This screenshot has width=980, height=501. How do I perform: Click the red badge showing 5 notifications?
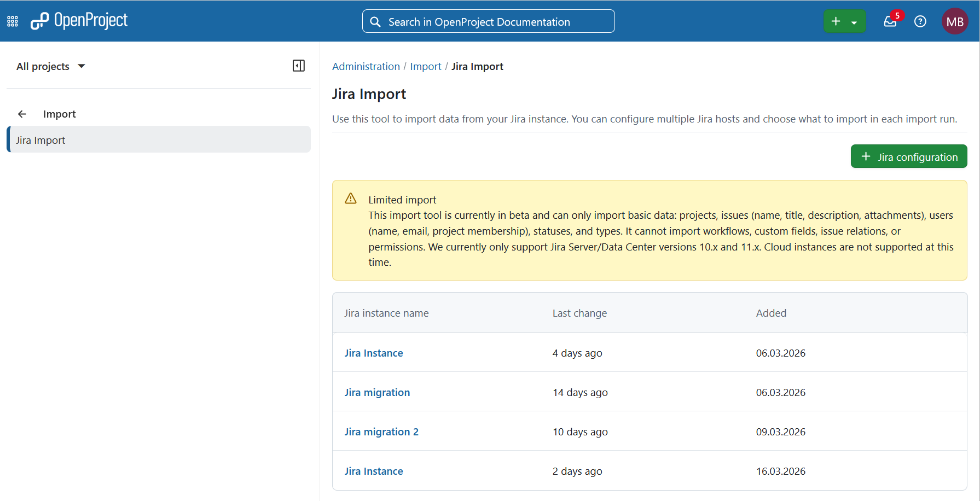897,15
